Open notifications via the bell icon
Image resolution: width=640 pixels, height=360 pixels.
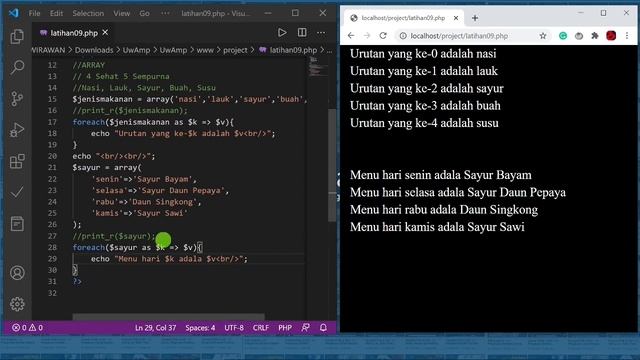323,328
